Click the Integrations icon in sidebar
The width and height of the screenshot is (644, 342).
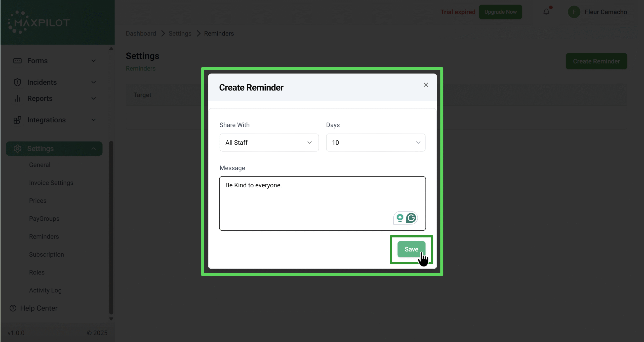pyautogui.click(x=17, y=120)
